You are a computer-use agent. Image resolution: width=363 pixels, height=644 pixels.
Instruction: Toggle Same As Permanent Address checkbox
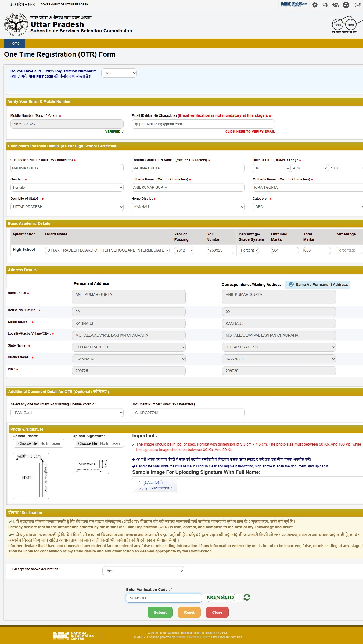point(291,284)
